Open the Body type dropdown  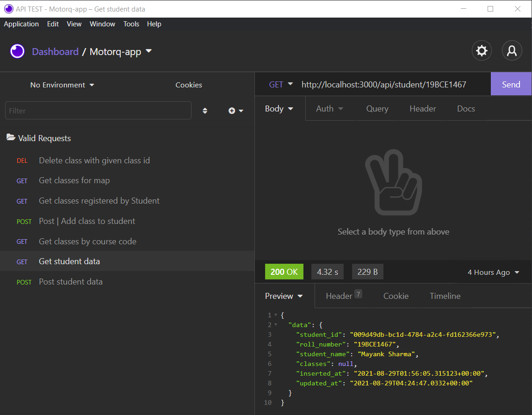point(278,108)
